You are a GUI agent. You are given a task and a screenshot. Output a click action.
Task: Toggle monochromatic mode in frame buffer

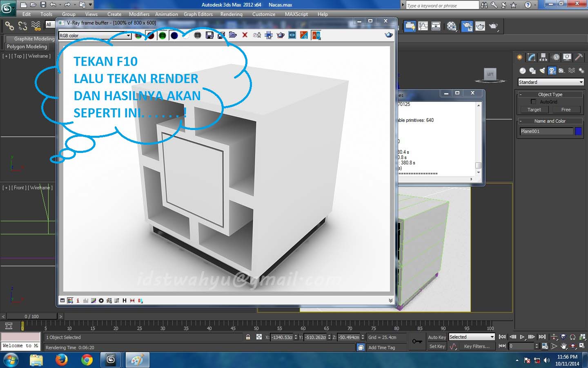click(x=198, y=36)
